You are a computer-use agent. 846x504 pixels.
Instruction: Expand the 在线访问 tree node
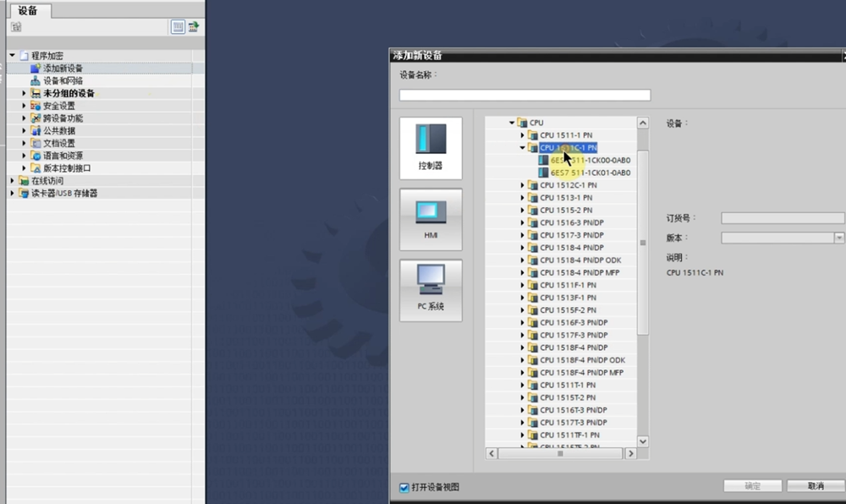[12, 181]
